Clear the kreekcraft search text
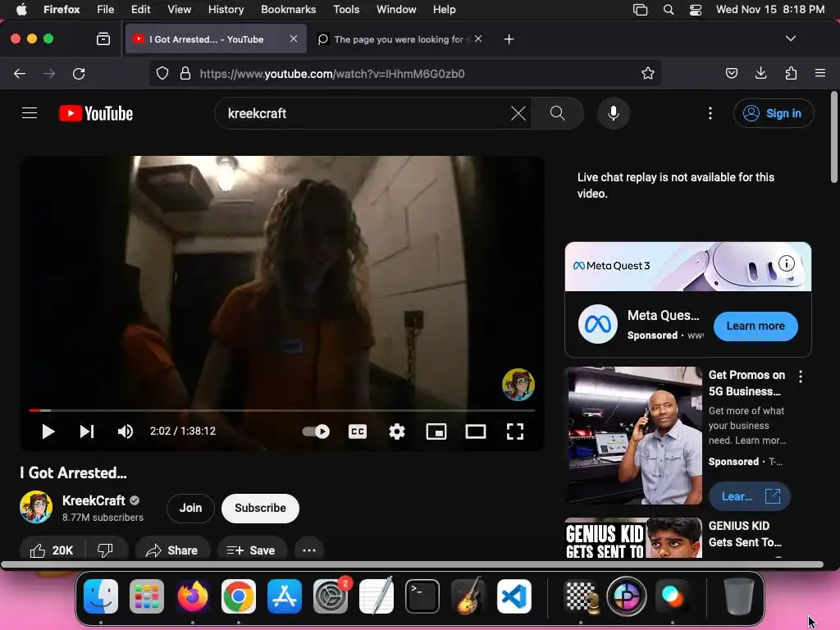The height and width of the screenshot is (630, 840). click(x=518, y=113)
